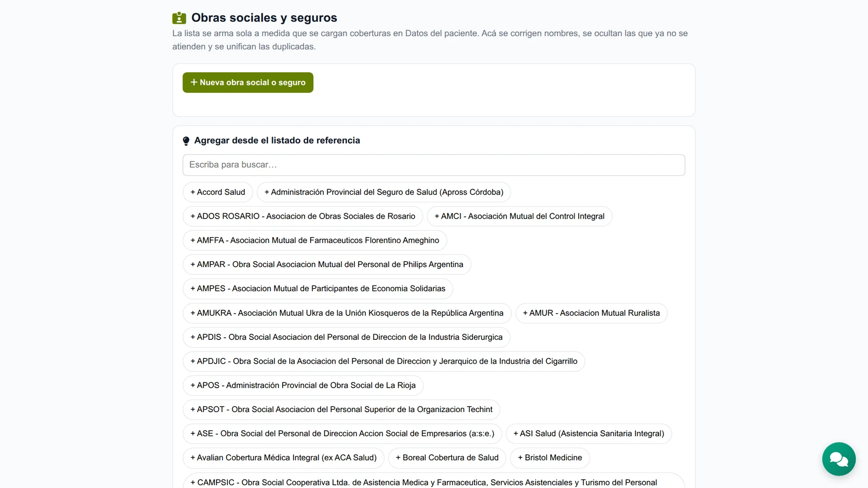
Task: Open the chat bubble widget
Action: 839,459
